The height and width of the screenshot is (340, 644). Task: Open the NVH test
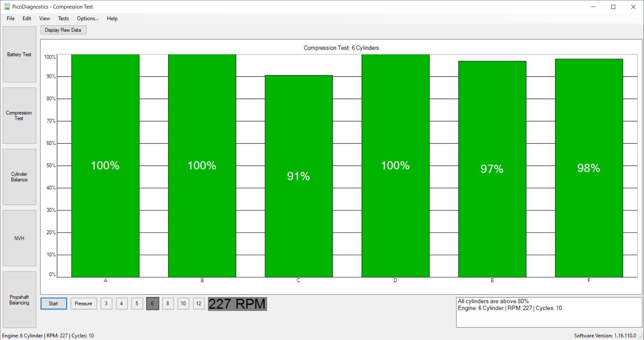click(x=20, y=238)
